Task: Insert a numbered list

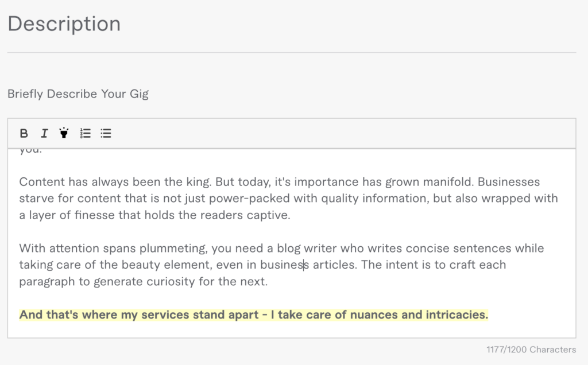Action: coord(85,134)
